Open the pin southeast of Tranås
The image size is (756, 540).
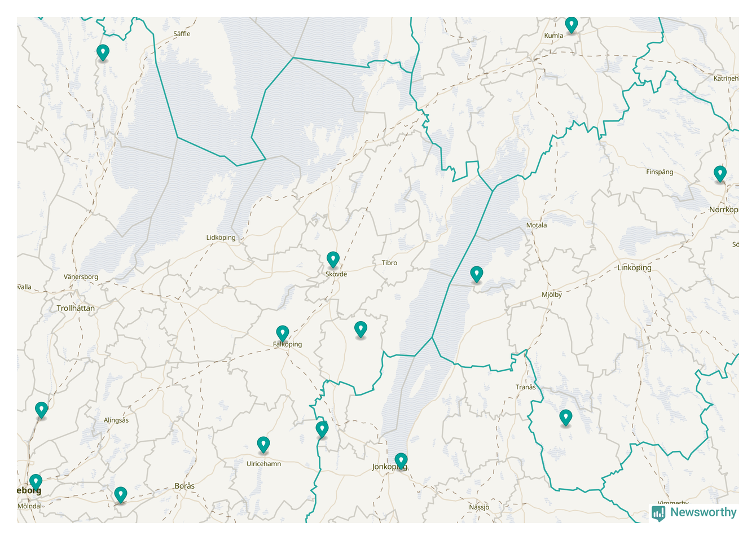click(x=565, y=418)
